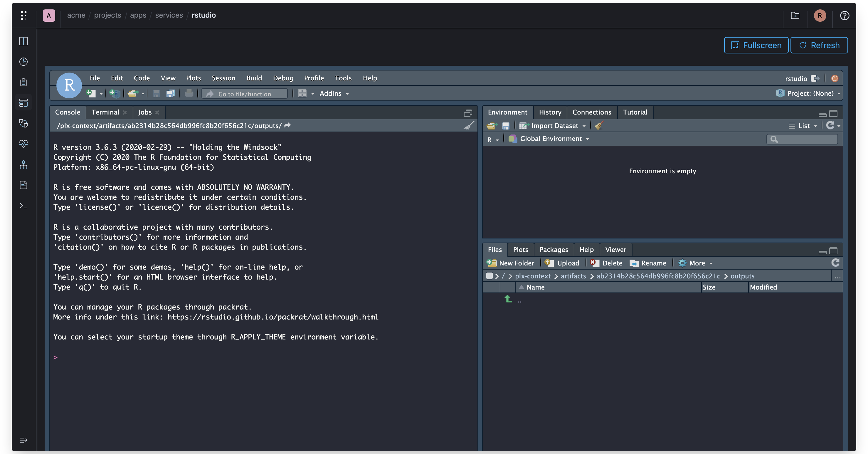868x454 pixels.
Task: Open the More dropdown in Files pane
Action: tap(695, 263)
